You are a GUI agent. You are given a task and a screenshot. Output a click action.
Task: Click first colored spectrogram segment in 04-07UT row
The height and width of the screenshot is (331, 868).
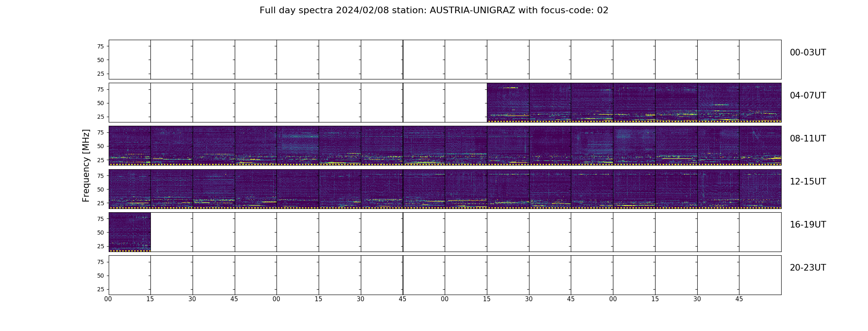[508, 103]
